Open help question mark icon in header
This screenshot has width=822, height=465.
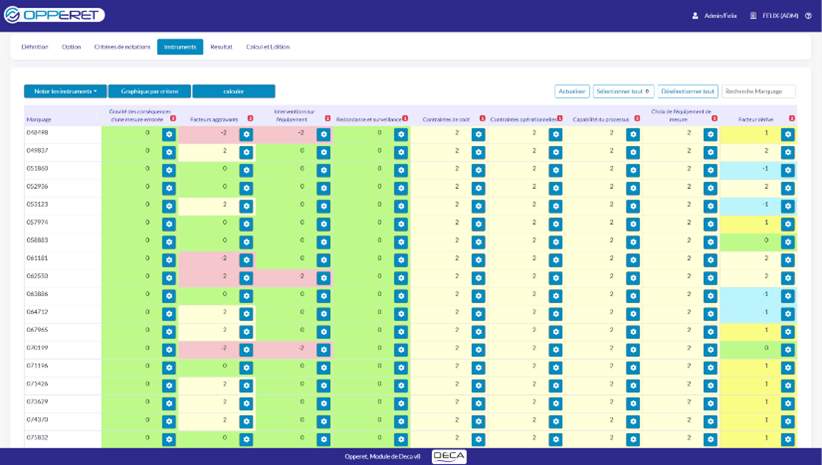point(809,16)
